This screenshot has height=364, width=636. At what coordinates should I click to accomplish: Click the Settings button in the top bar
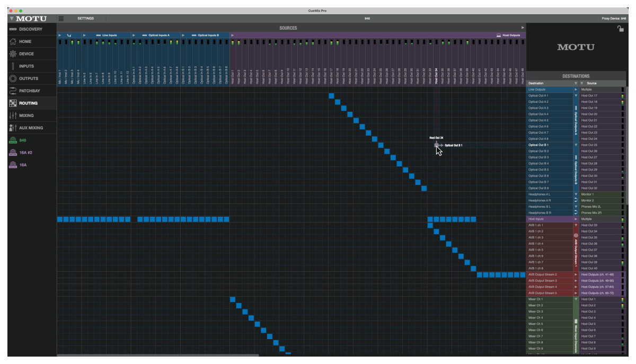[85, 19]
